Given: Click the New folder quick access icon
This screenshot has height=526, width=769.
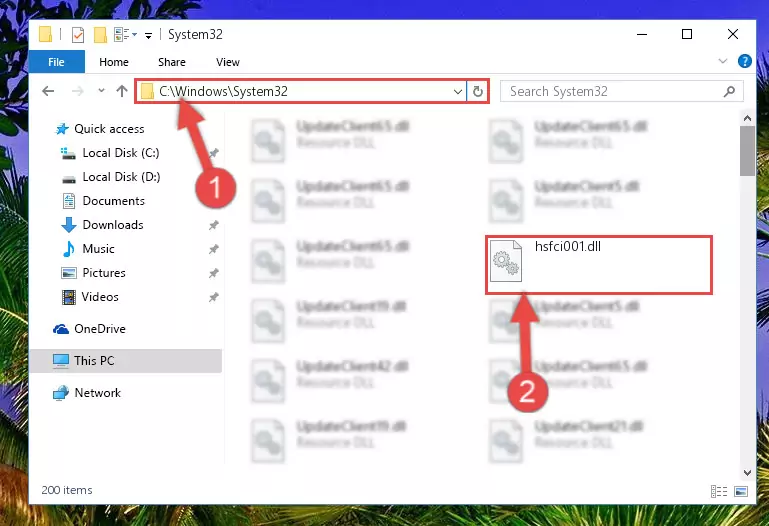Looking at the screenshot, I should tap(100, 35).
